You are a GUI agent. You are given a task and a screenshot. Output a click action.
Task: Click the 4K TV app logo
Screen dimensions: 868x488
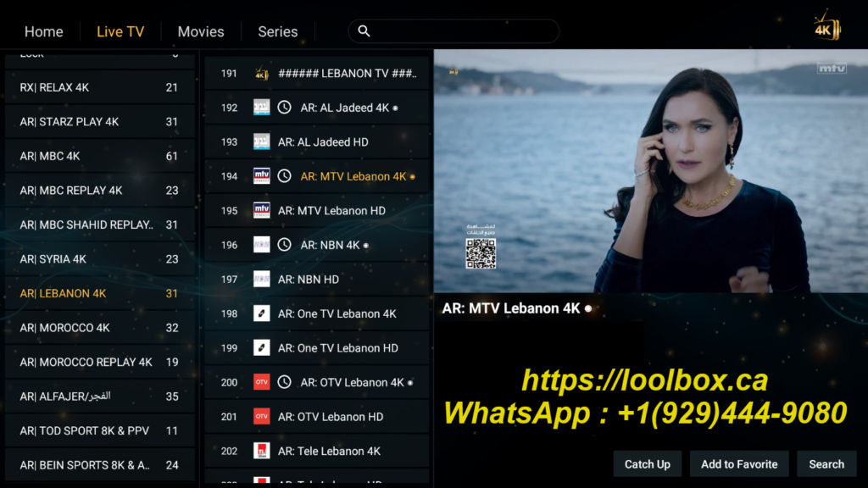pos(826,26)
